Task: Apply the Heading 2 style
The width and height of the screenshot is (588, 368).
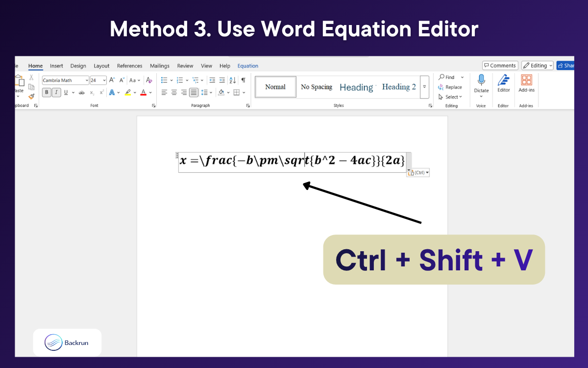Action: click(x=399, y=87)
